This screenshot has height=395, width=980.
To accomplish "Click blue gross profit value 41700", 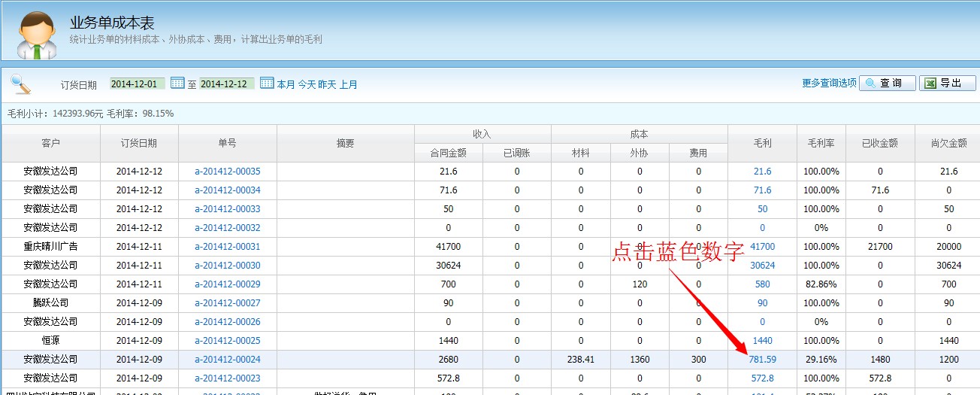I will point(762,247).
